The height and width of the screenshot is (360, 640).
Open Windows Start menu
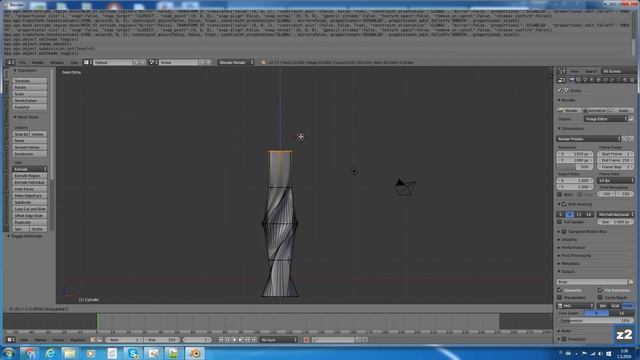pos(9,353)
